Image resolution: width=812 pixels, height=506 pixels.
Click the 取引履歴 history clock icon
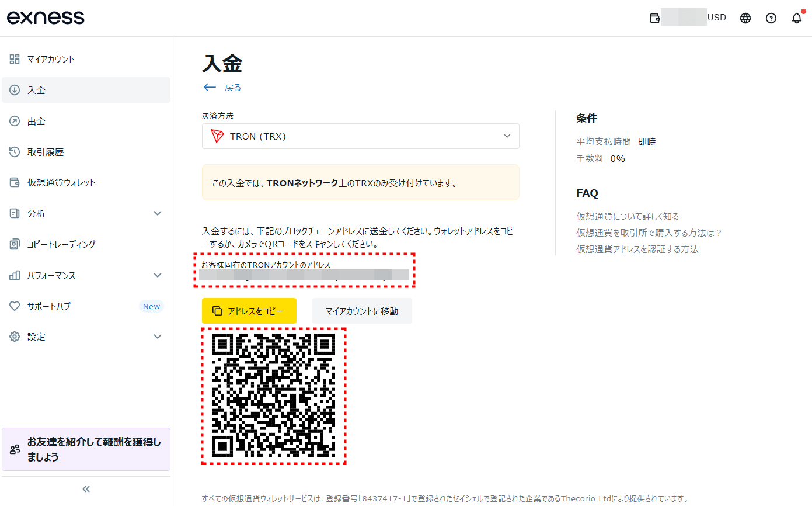(x=15, y=152)
